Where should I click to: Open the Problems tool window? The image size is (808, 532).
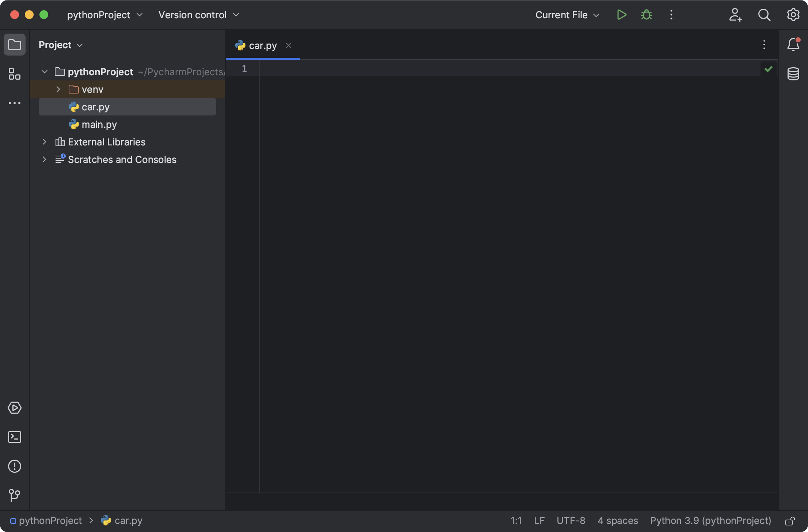click(x=15, y=466)
